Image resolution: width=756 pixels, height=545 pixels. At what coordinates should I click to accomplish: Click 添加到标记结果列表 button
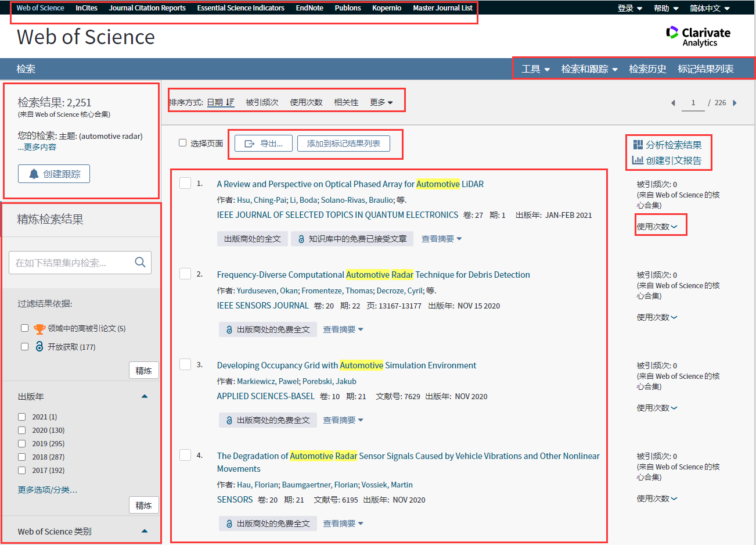[x=344, y=144]
